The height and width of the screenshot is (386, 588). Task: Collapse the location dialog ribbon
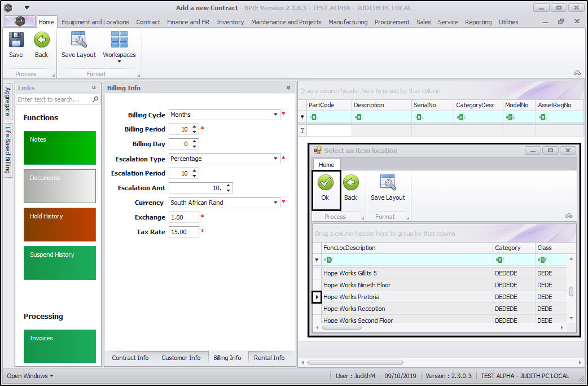[568, 216]
